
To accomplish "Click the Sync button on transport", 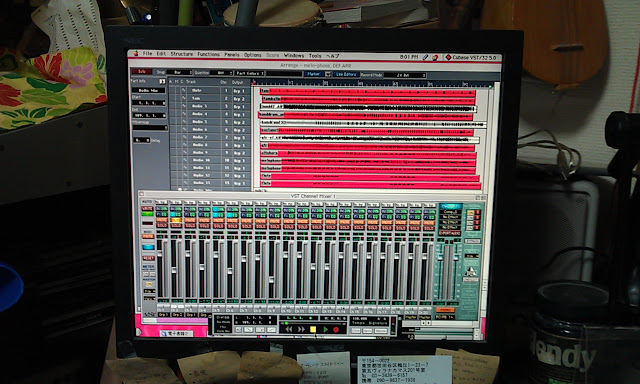I will click(x=367, y=331).
